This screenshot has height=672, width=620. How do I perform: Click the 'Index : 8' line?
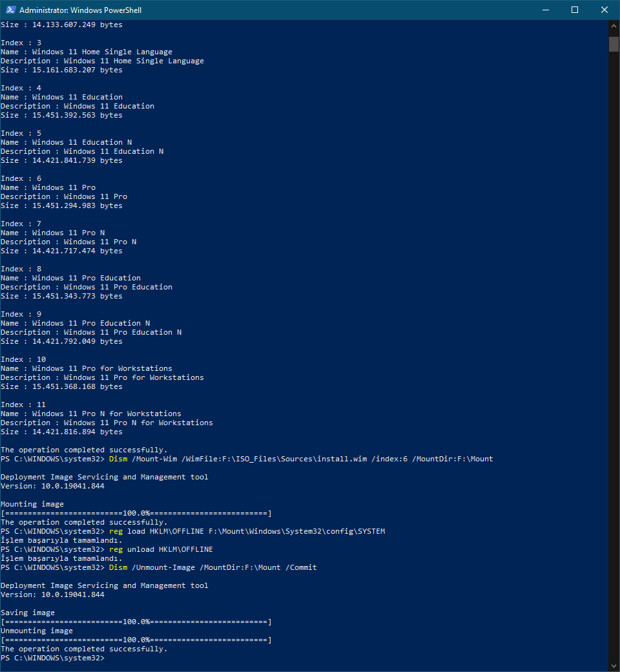21,269
